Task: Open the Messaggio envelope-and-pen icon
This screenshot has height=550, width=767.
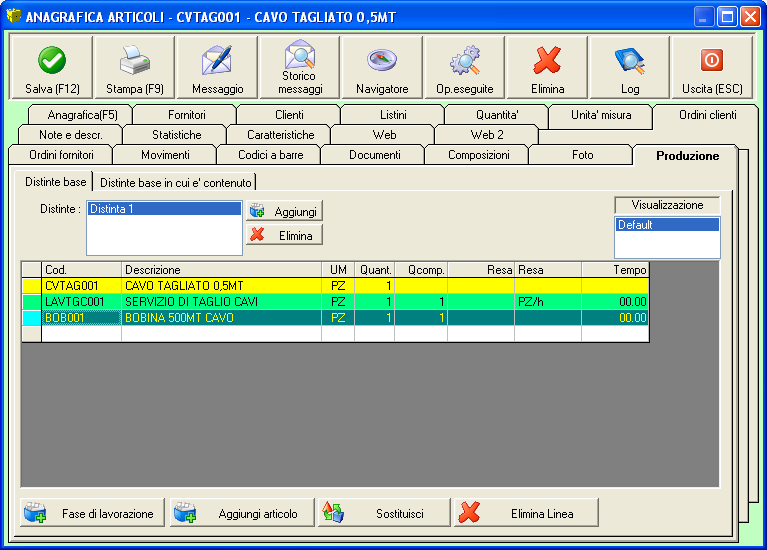Action: [217, 61]
